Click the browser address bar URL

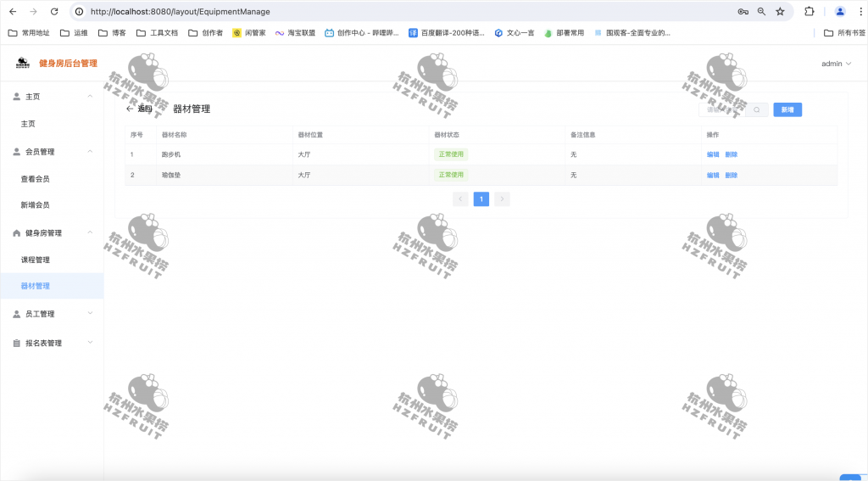(181, 12)
